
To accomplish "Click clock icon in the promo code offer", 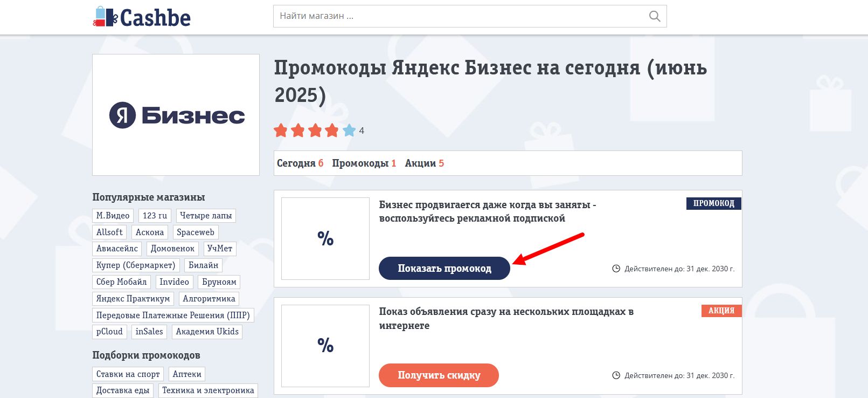I will pyautogui.click(x=616, y=269).
